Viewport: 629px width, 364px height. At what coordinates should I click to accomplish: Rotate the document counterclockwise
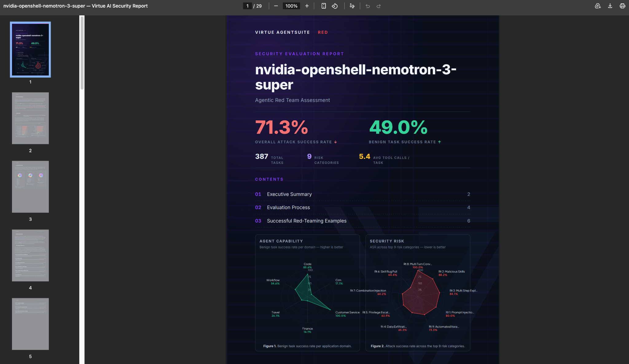tap(335, 6)
